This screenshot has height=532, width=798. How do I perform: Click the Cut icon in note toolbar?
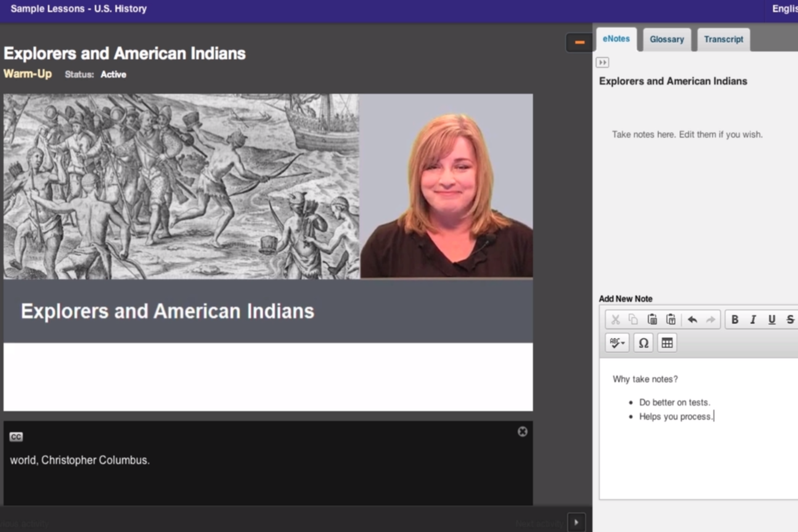coord(615,319)
